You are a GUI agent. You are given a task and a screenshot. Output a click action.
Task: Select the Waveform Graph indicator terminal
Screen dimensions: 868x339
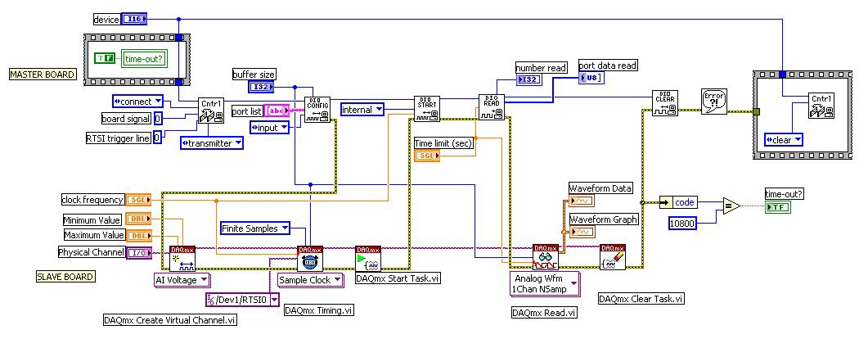click(x=583, y=232)
